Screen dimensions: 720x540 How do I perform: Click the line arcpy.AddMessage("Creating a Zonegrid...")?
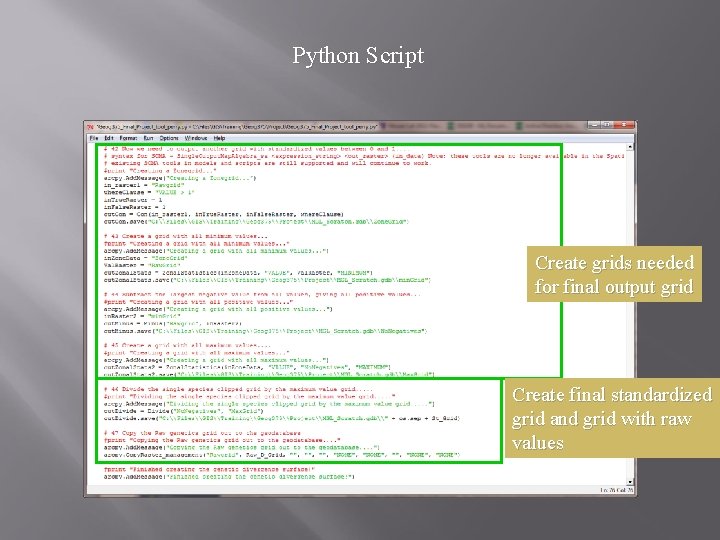[x=180, y=178]
